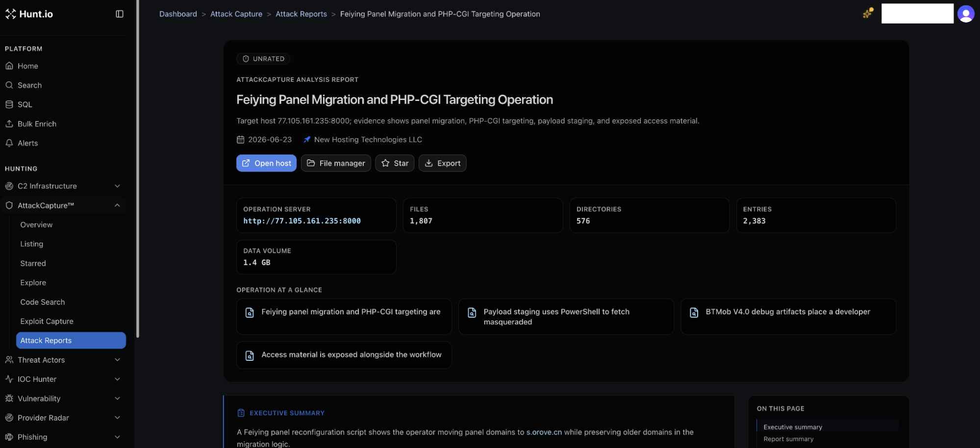Expand the IOC Hunter section

(x=64, y=379)
